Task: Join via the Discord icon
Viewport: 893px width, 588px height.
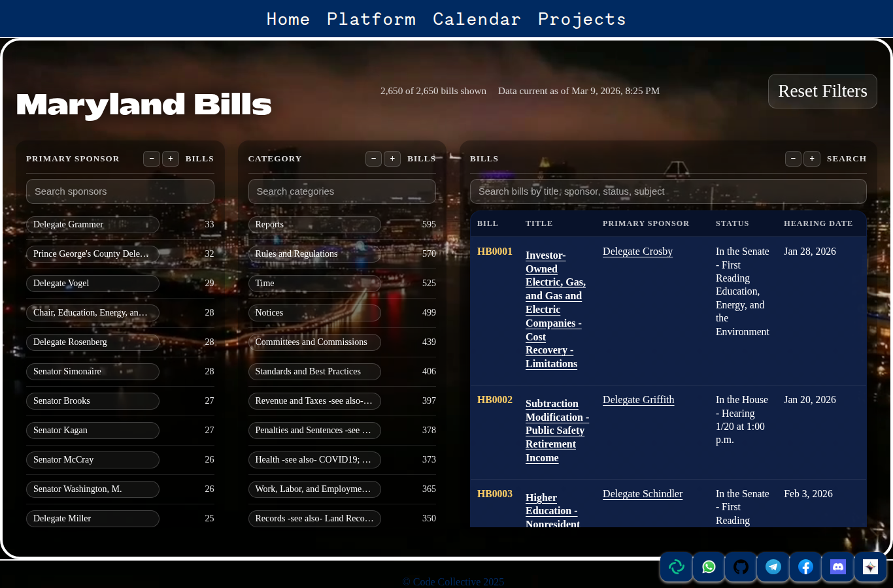Action: pyautogui.click(x=837, y=567)
